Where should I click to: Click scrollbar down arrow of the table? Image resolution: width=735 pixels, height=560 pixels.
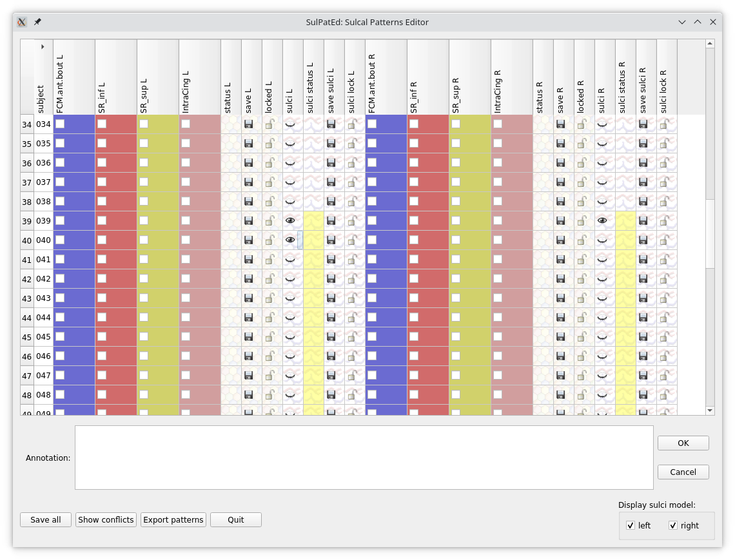click(710, 410)
